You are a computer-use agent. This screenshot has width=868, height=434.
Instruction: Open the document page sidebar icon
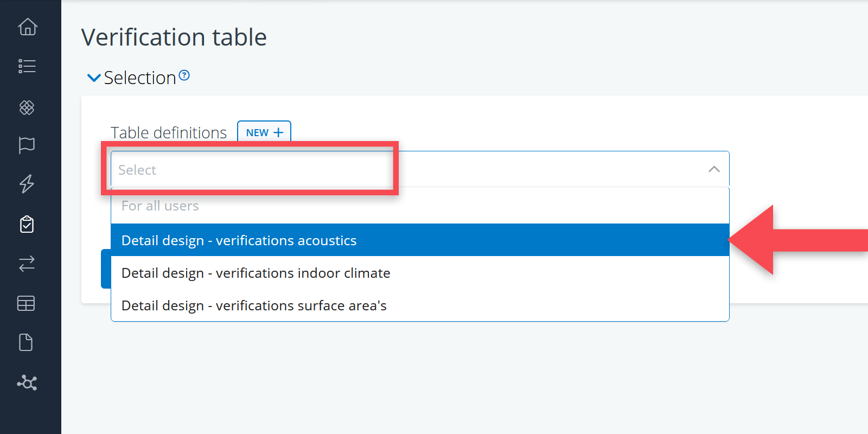point(26,342)
